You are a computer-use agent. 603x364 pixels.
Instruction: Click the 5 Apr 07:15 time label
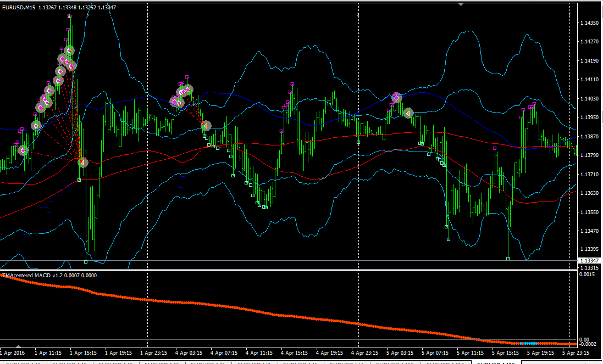435,353
